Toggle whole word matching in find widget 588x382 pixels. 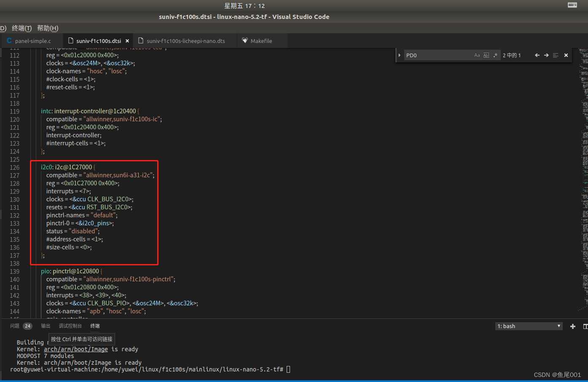tap(486, 55)
